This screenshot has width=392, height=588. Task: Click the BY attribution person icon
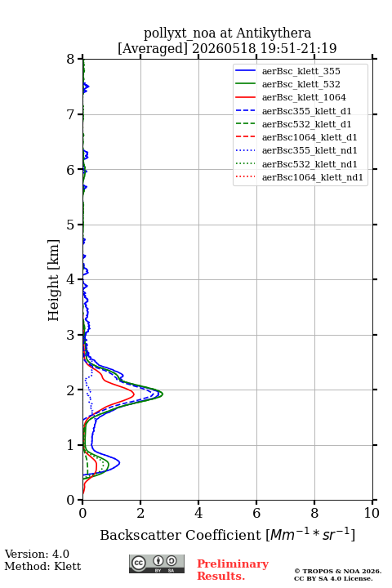tap(158, 561)
